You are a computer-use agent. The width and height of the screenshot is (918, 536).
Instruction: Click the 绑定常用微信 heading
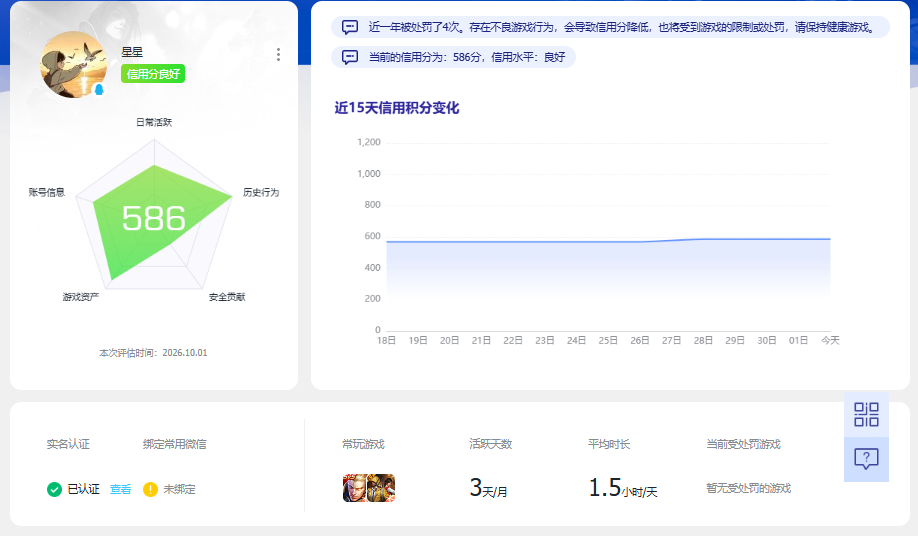174,444
